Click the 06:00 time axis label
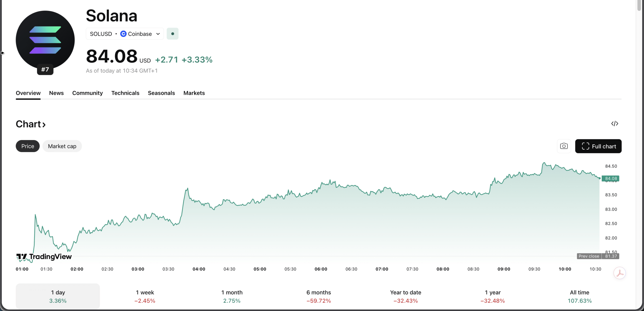Image resolution: width=644 pixels, height=311 pixels. tap(321, 269)
